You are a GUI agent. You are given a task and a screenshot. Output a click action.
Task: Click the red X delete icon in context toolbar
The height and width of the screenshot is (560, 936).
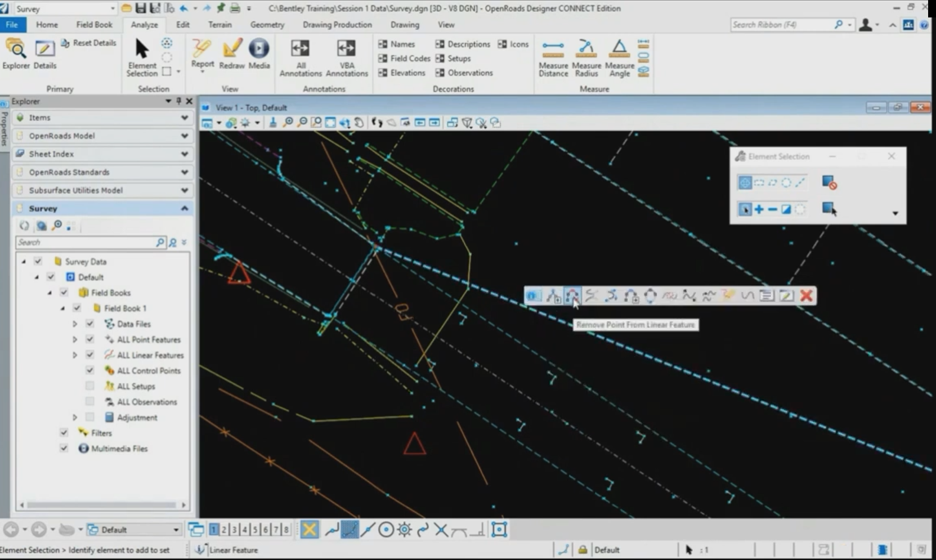806,295
